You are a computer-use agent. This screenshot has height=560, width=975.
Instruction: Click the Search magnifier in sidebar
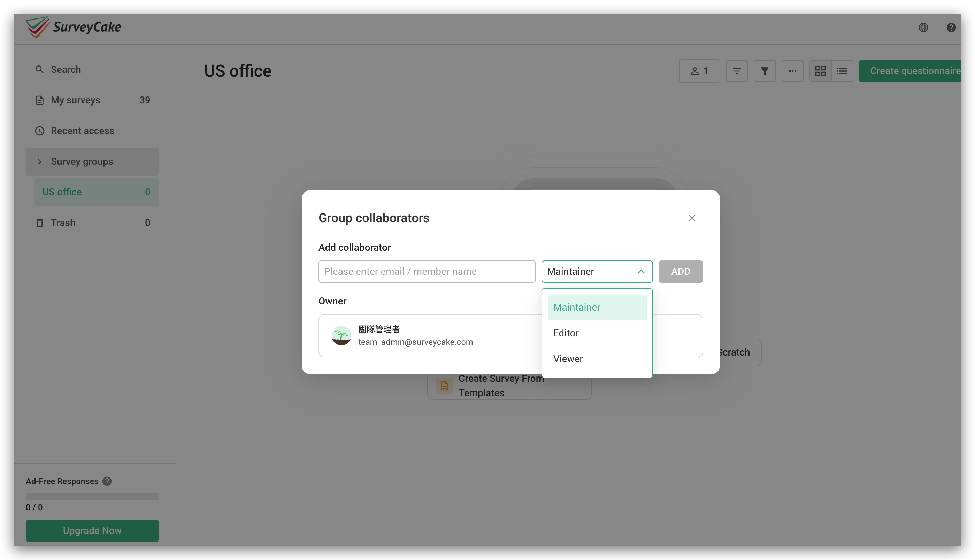click(39, 70)
